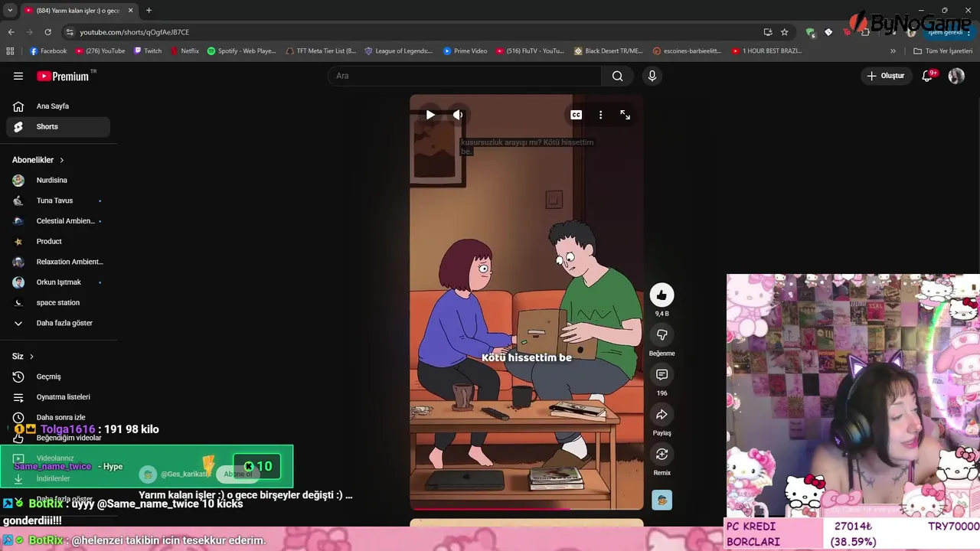
Task: Open the Netflix bookmark
Action: [x=185, y=51]
